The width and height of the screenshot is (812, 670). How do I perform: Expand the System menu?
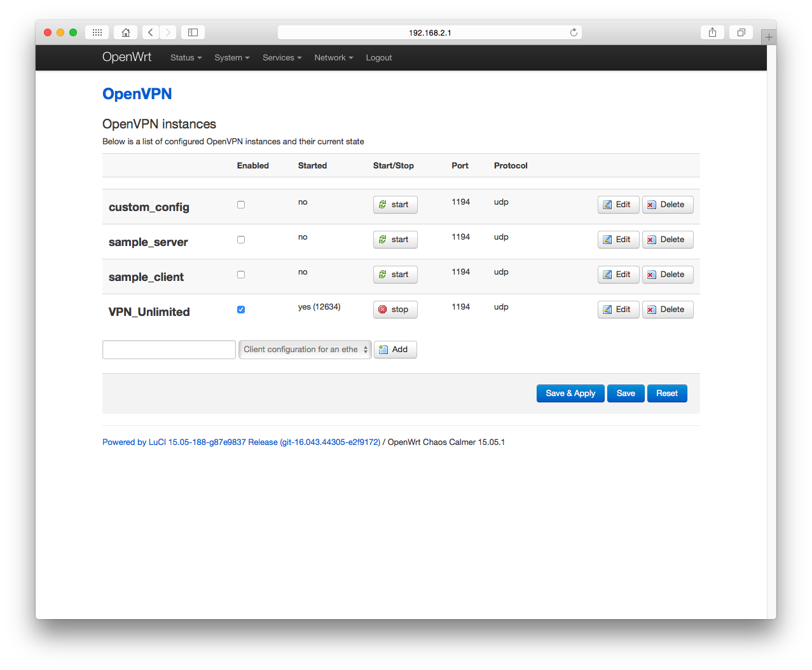[x=232, y=58]
